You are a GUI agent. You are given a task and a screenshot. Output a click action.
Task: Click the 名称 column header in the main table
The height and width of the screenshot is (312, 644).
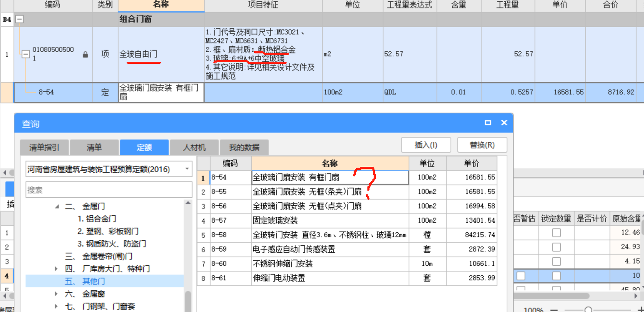tap(161, 5)
